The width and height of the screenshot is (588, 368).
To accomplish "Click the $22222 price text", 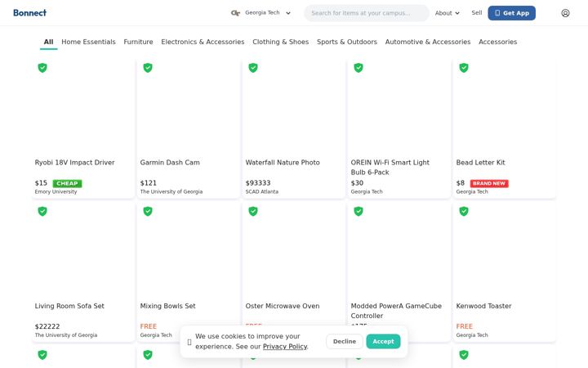I will (47, 326).
